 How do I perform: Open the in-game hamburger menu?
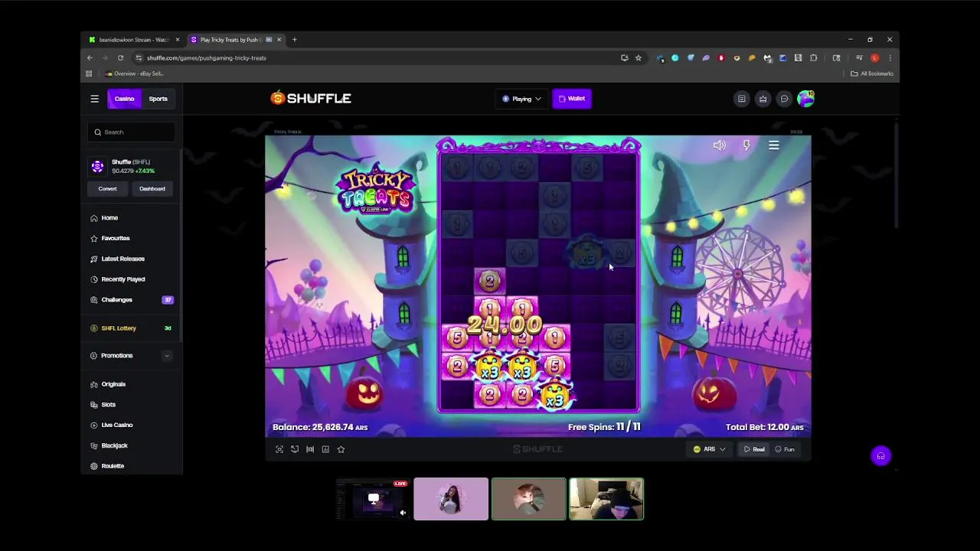pyautogui.click(x=774, y=145)
